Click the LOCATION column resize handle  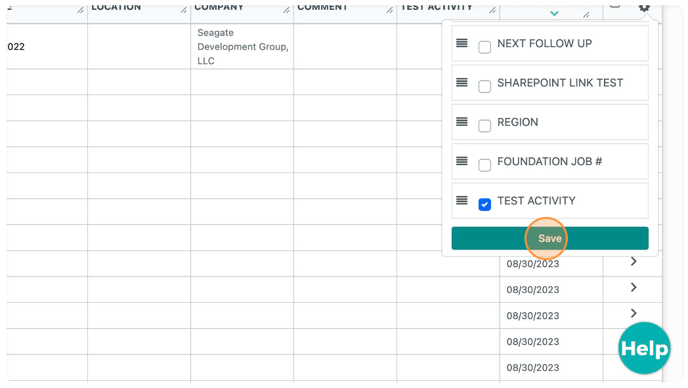tap(183, 10)
